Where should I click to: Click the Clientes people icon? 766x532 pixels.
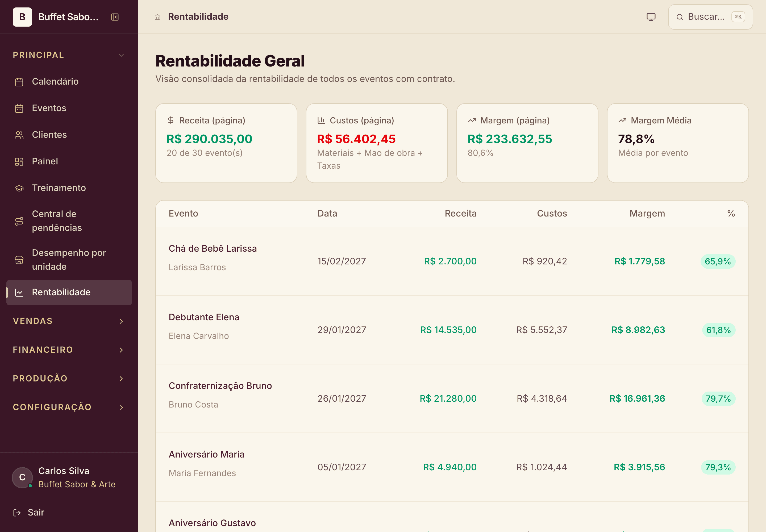point(19,135)
